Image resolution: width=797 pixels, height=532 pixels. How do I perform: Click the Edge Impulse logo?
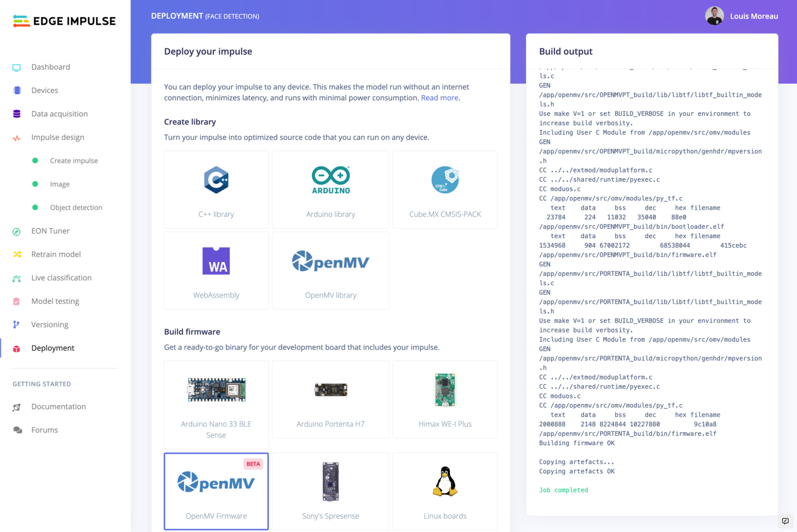click(x=64, y=21)
